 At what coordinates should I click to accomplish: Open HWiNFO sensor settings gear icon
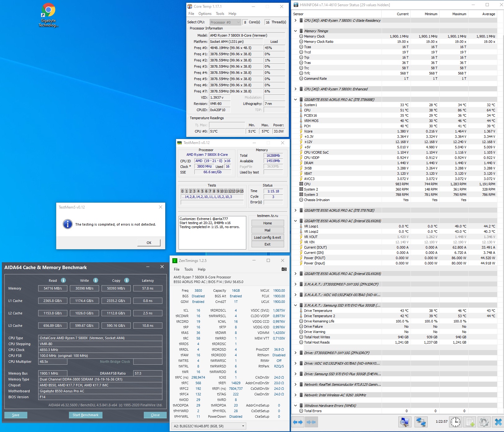[484, 422]
